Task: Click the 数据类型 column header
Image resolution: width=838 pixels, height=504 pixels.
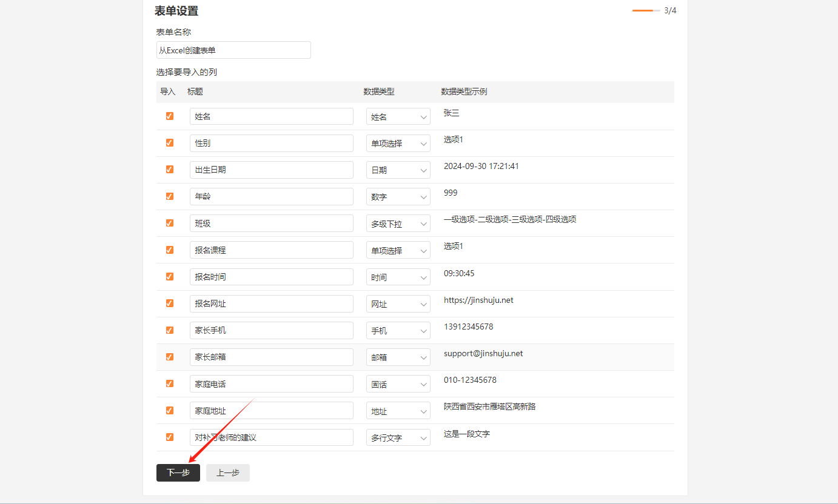Action: [379, 91]
